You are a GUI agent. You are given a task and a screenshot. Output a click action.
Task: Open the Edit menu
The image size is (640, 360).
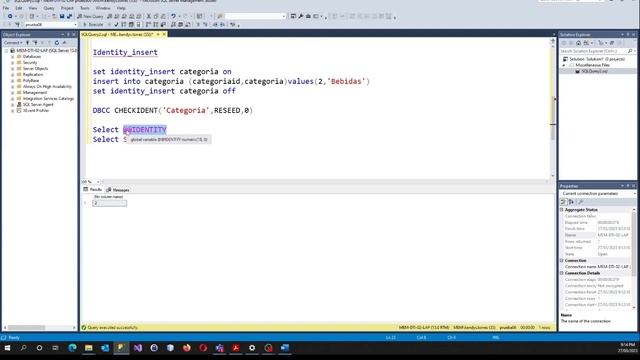(x=19, y=8)
